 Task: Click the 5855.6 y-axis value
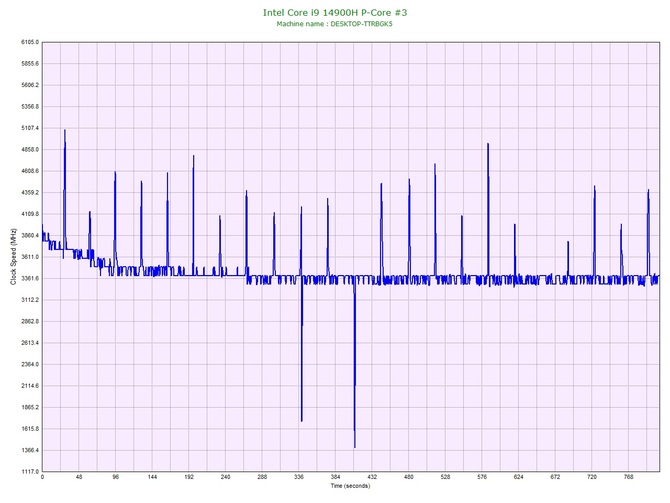30,64
